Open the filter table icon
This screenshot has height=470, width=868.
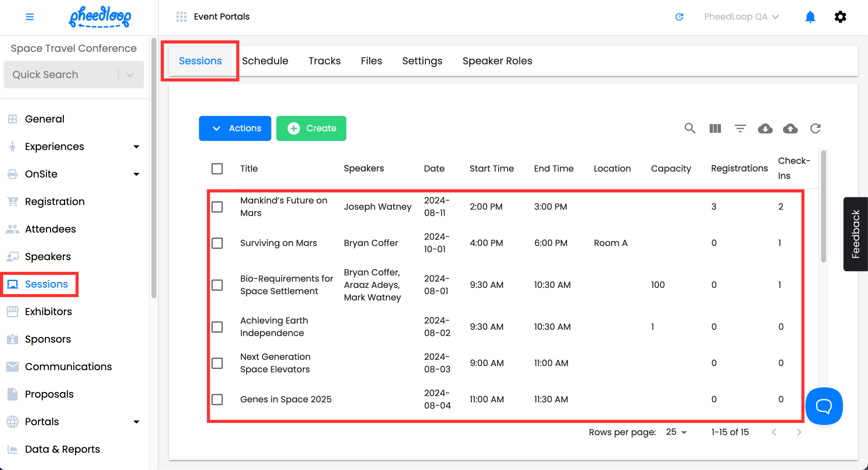click(740, 128)
